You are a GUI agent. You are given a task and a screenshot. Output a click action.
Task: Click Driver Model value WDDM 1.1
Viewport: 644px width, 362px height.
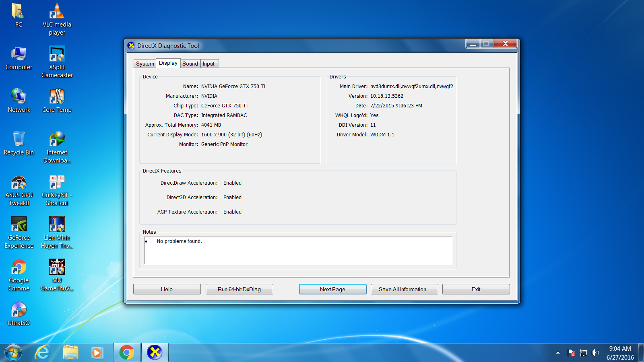pos(382,134)
